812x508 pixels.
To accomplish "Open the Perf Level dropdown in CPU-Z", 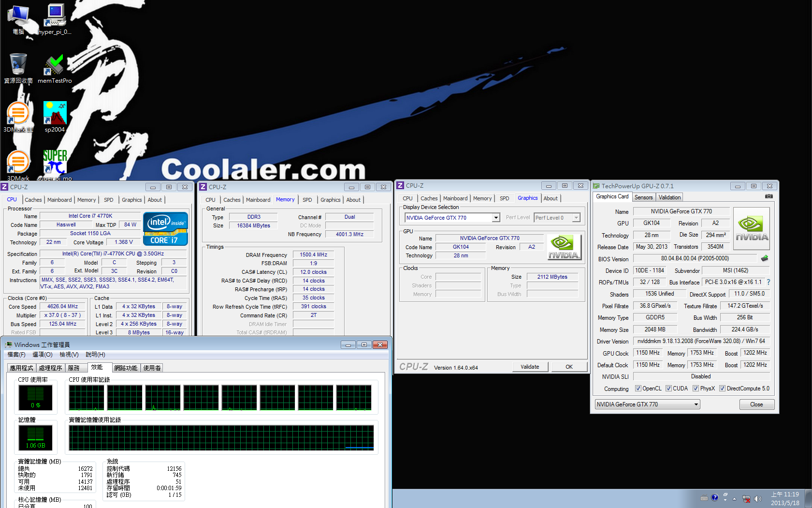I will (x=576, y=218).
